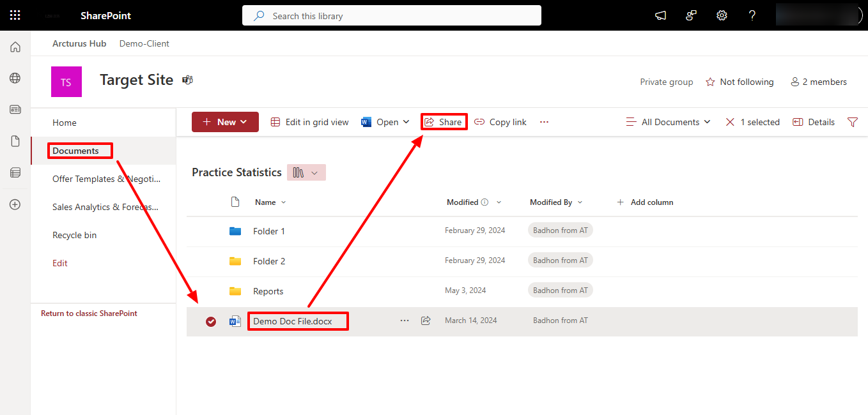Click the user account area in header
Screen dimensions: 868x415
coord(819,15)
